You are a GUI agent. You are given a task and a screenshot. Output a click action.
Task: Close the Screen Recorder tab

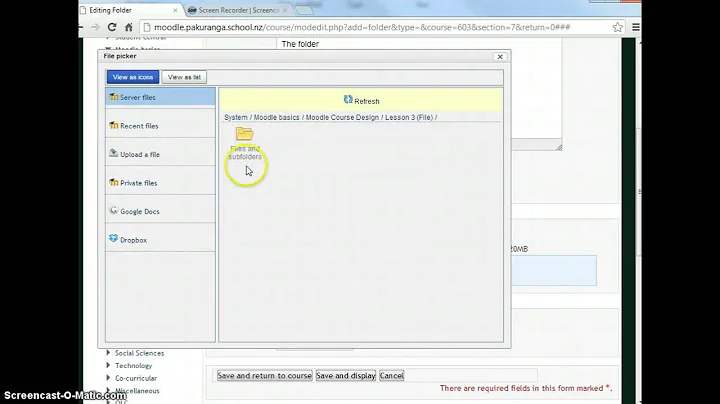pos(285,10)
